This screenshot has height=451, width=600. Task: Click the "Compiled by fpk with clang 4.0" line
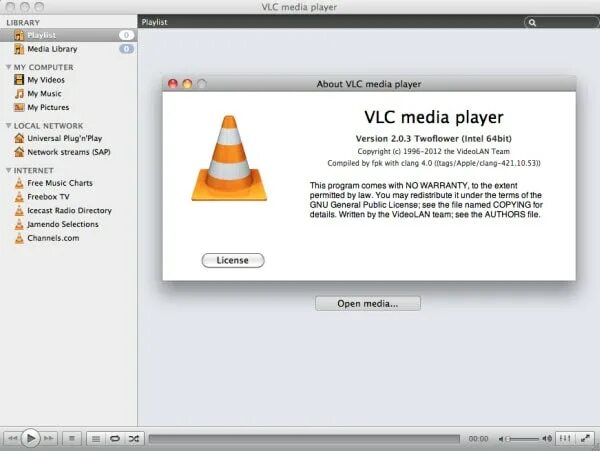tap(434, 163)
